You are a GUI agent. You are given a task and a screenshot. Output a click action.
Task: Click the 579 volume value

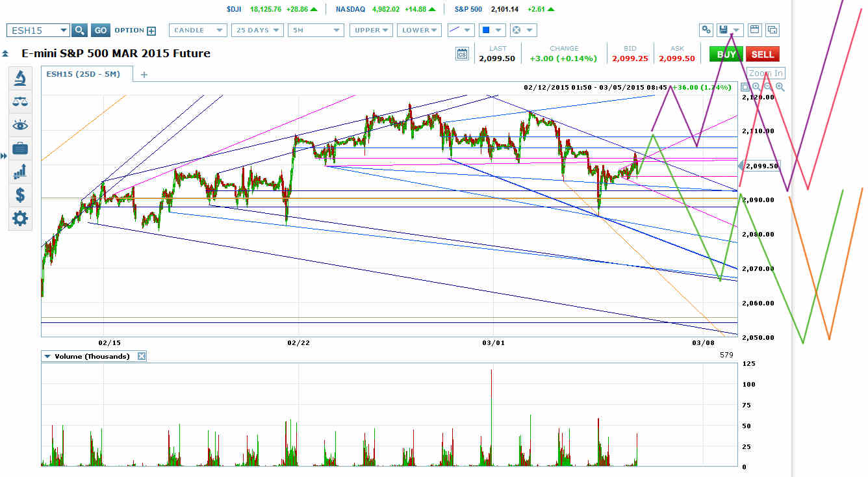tap(726, 355)
